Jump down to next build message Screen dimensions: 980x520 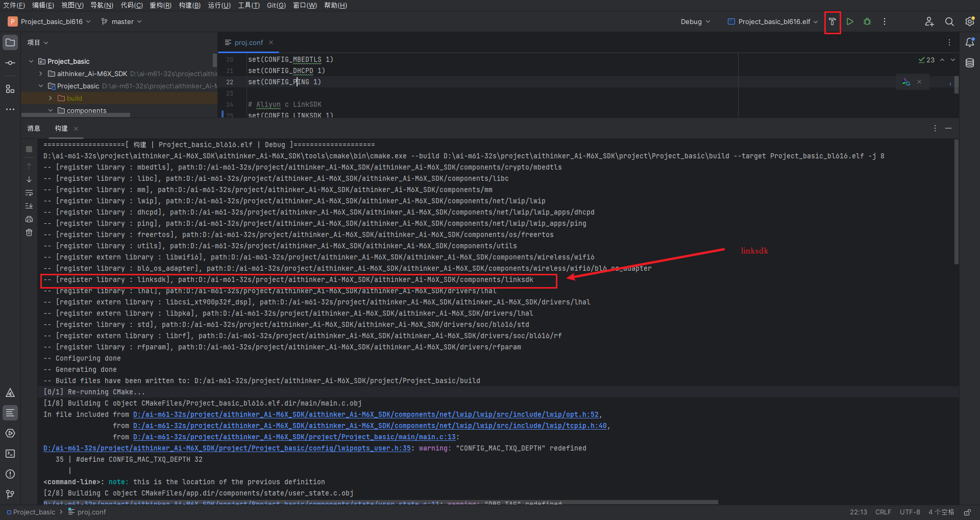click(29, 179)
